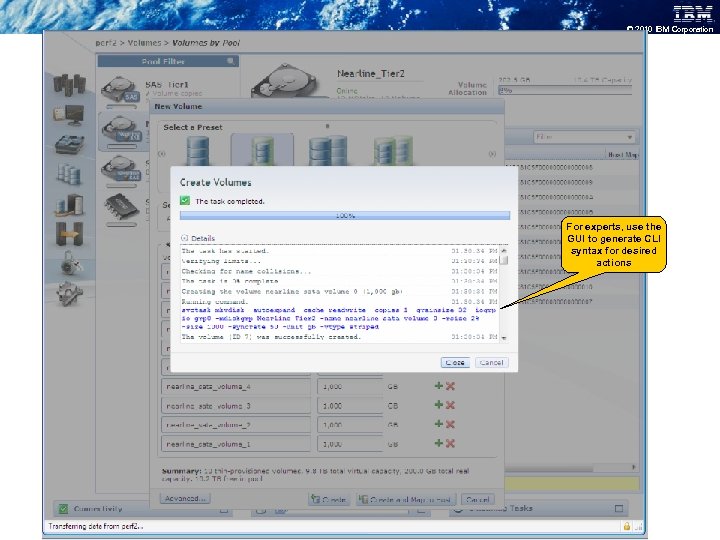Click the Volume Allocation capacity bar
720x540 pixels.
tap(565, 91)
